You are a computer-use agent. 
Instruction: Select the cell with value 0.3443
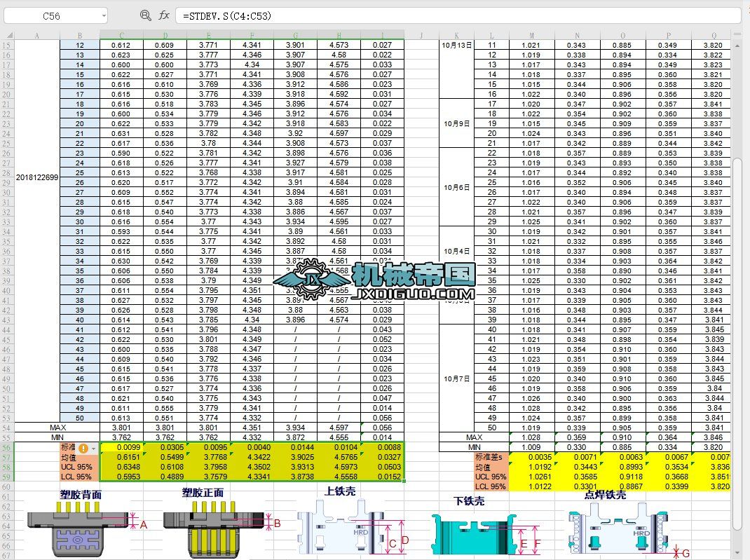578,467
